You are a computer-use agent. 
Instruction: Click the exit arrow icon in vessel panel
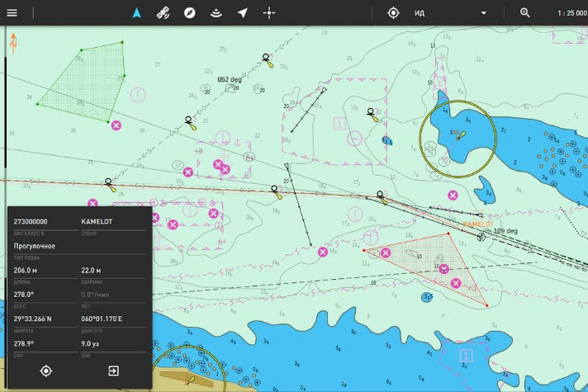click(113, 371)
